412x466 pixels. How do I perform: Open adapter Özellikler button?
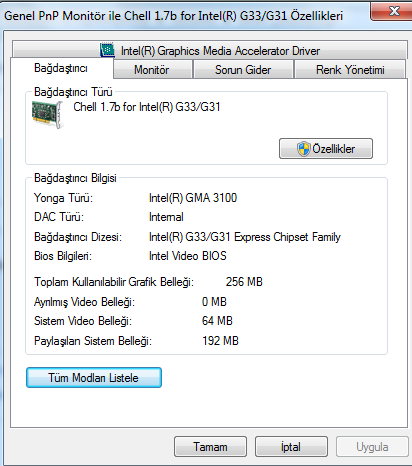coord(326,149)
